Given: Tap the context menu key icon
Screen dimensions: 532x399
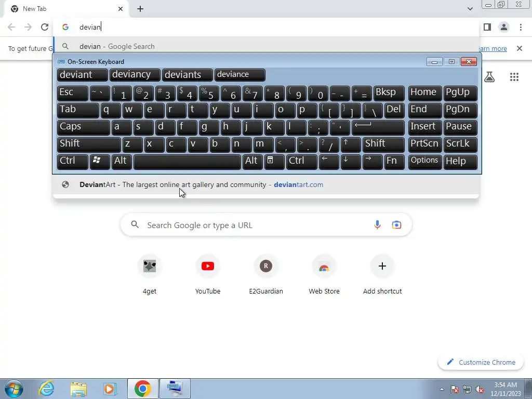Looking at the screenshot, I should click(x=274, y=162).
